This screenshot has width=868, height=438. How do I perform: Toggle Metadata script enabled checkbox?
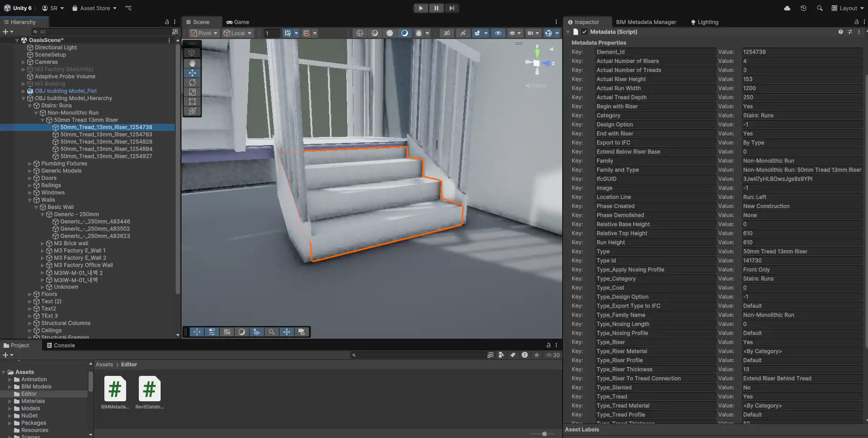[x=584, y=32]
